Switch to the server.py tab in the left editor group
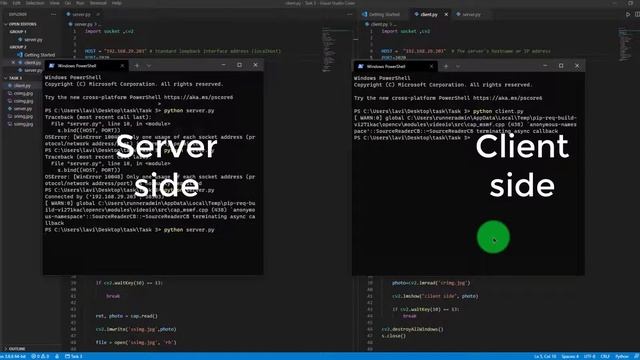 [81, 14]
